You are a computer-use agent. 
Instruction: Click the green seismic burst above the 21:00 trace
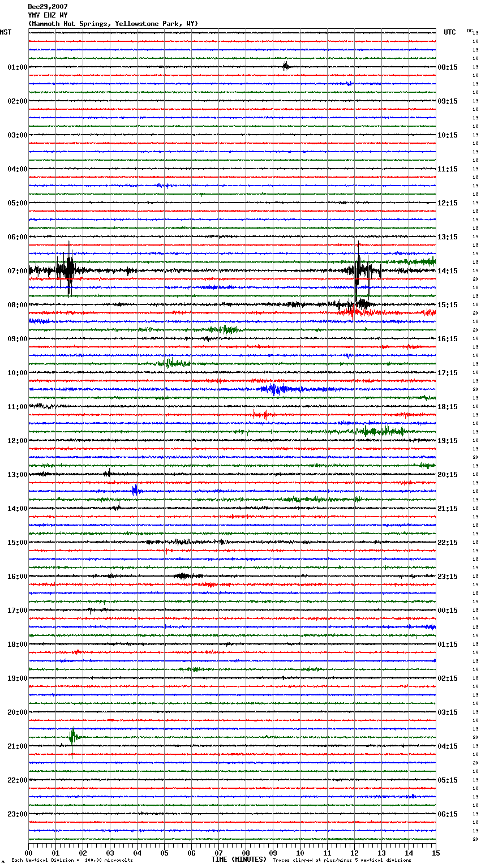tap(72, 738)
